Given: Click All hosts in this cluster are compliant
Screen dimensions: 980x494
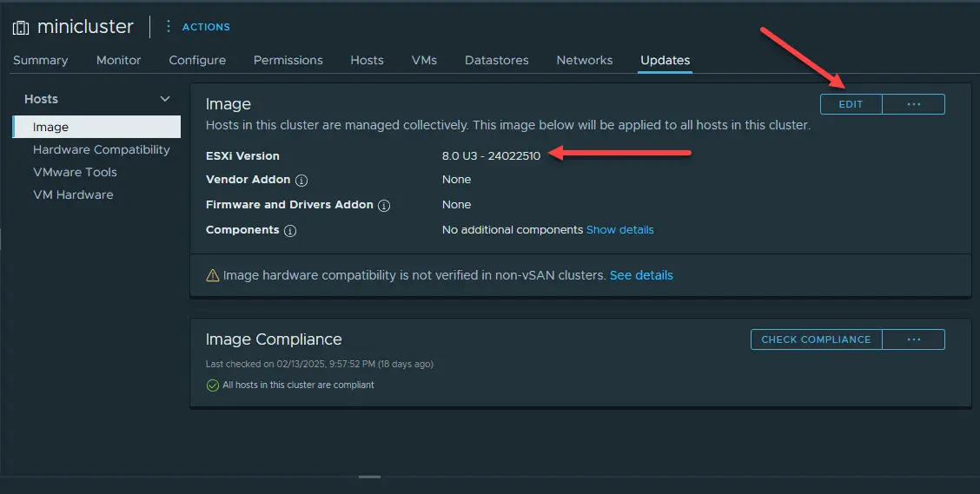Looking at the screenshot, I should [298, 385].
